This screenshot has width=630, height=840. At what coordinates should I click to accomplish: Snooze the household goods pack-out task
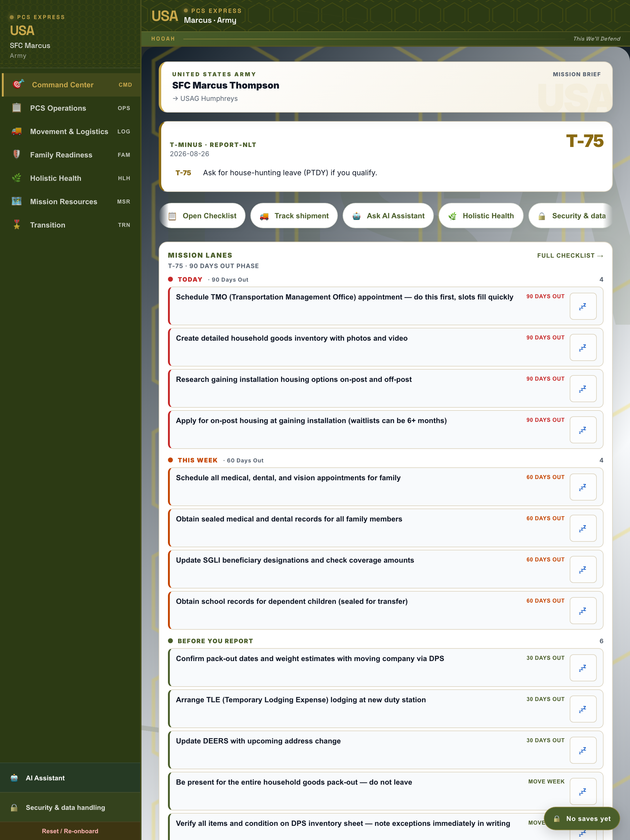[x=583, y=791]
